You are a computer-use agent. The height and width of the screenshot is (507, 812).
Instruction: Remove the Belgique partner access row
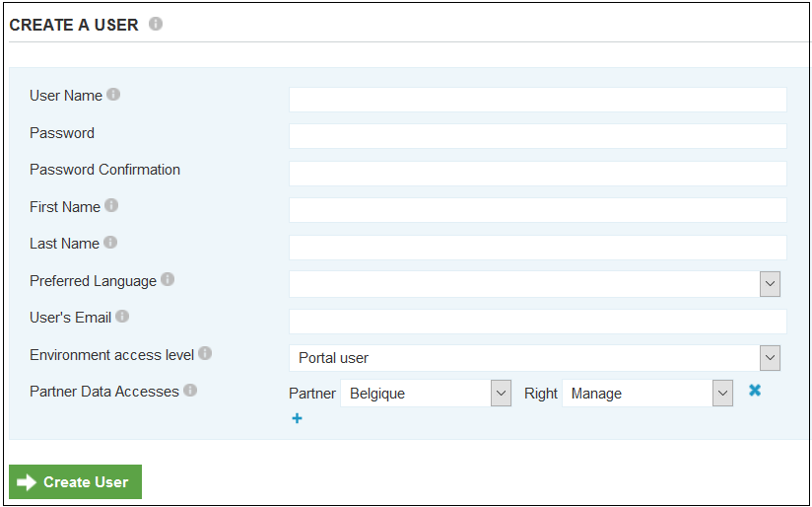755,391
